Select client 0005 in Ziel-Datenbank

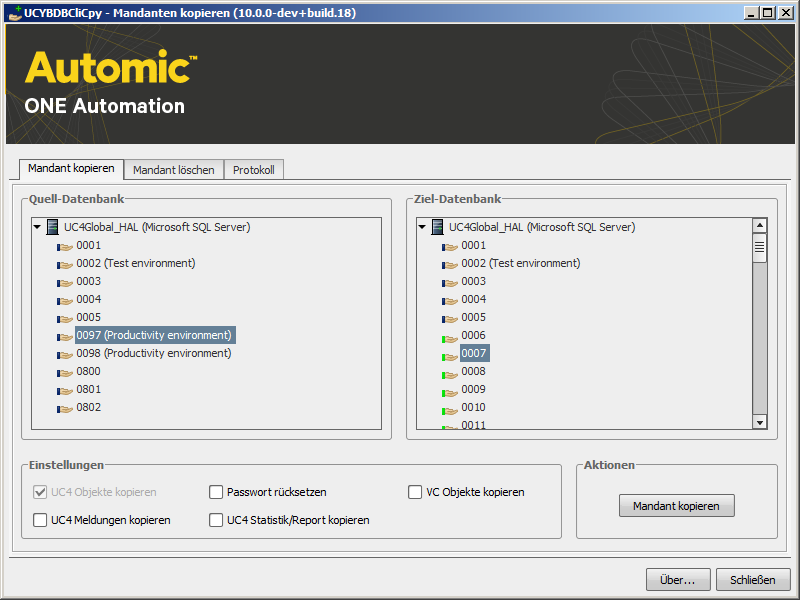[473, 317]
